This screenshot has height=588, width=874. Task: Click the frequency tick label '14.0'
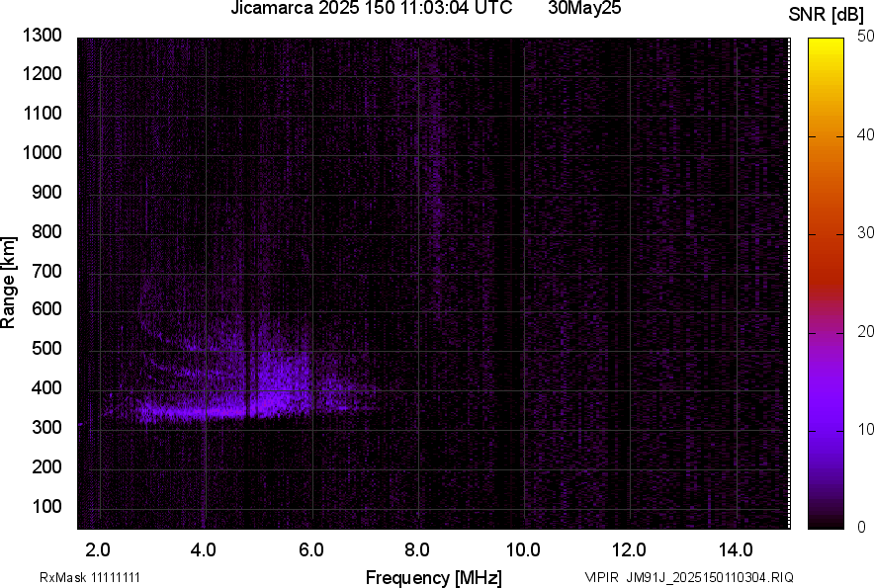736,550
